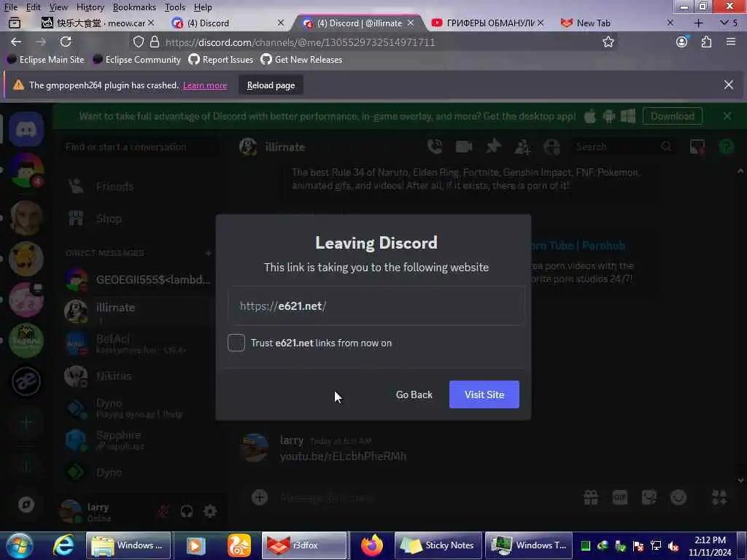Close the Discord desktop app banner
Screen dimensions: 747x560
[727, 116]
